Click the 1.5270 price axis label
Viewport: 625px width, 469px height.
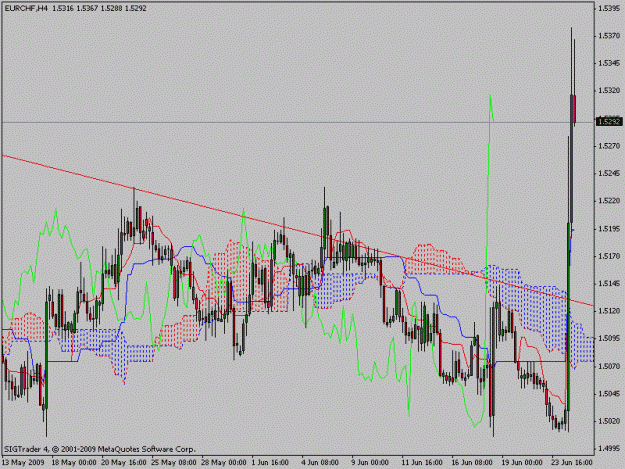[609, 146]
